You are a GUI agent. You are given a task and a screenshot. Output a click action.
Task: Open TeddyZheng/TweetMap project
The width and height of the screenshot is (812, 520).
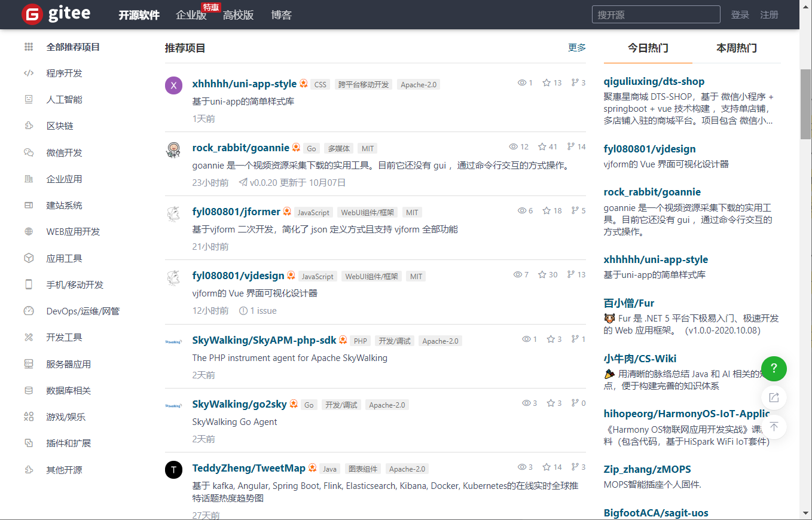tap(249, 468)
